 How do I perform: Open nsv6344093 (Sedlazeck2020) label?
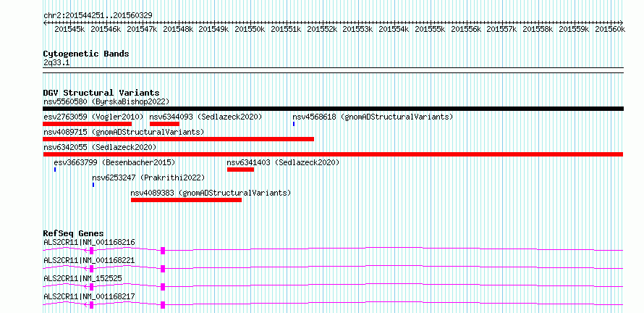(206, 117)
